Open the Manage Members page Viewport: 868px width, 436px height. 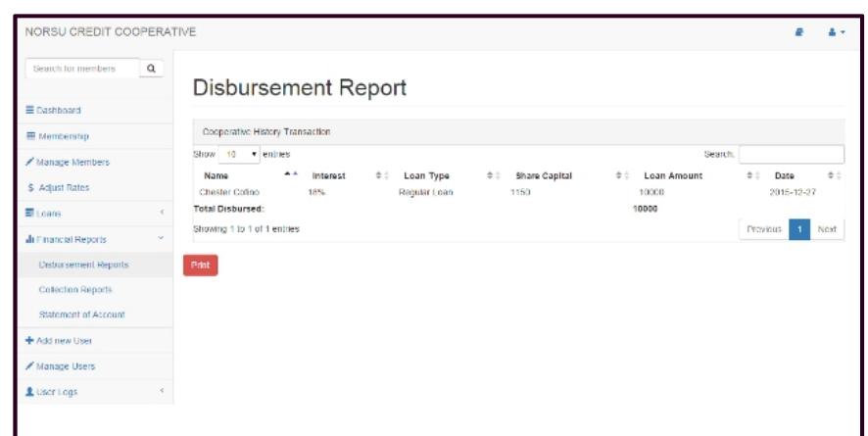pos(95,162)
